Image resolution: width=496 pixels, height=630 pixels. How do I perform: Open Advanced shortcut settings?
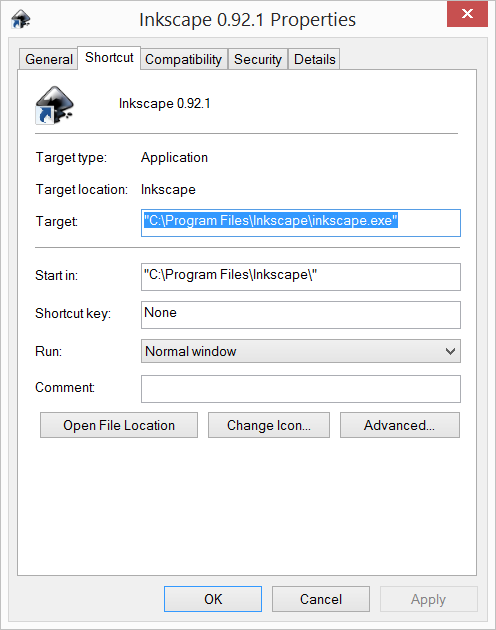pyautogui.click(x=400, y=425)
